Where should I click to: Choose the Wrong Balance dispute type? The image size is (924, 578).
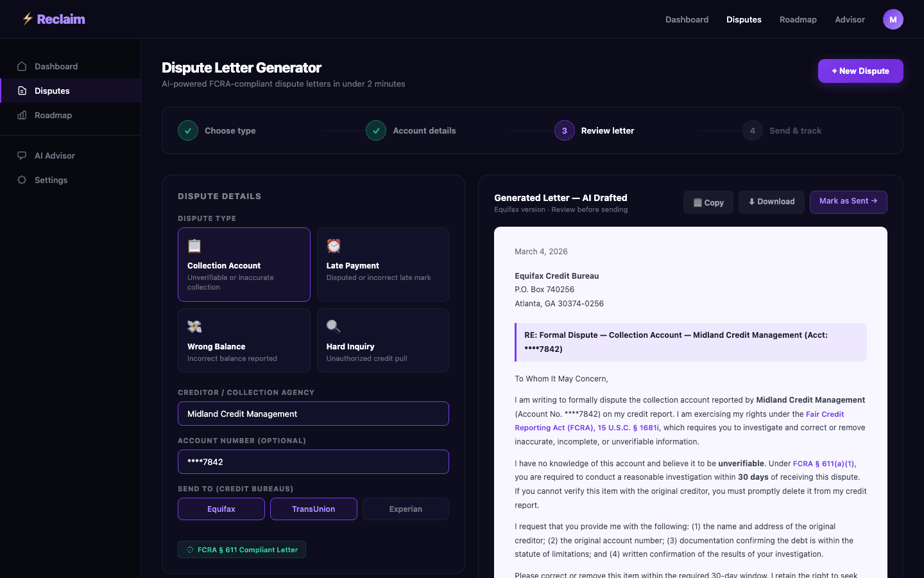[244, 340]
